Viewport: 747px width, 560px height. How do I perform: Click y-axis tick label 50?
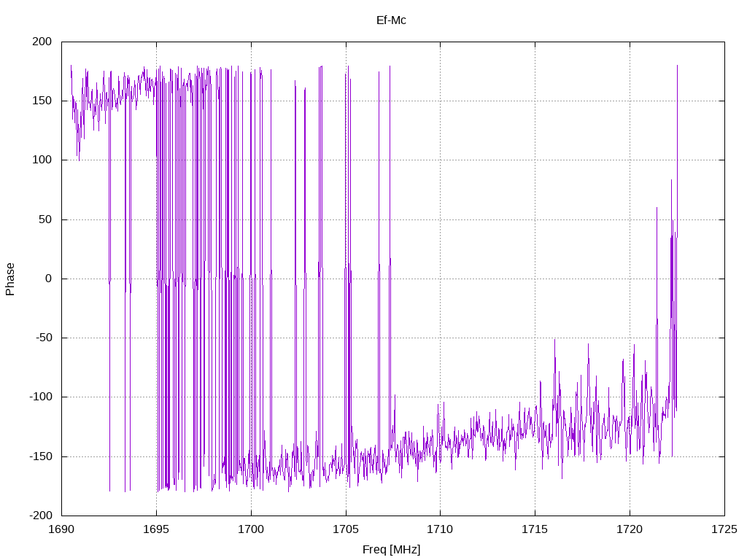pos(45,219)
